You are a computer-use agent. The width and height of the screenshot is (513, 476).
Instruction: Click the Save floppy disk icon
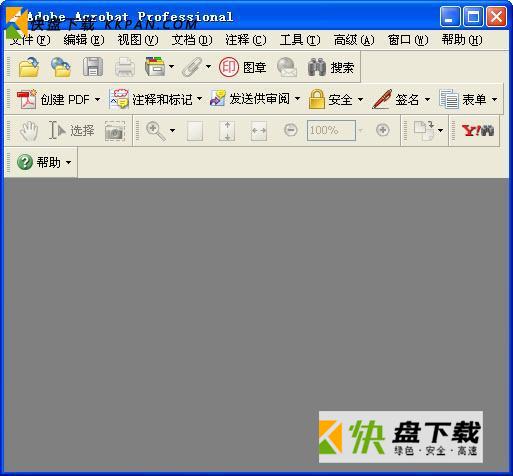[93, 67]
